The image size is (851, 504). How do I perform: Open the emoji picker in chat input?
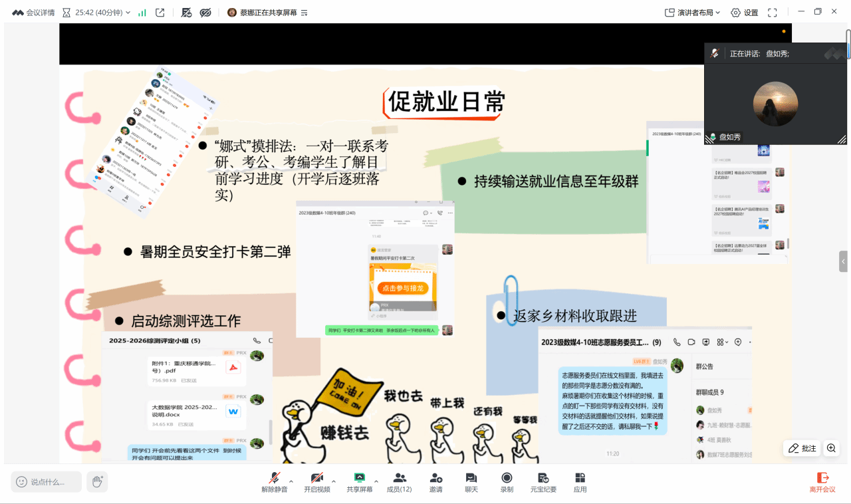21,481
